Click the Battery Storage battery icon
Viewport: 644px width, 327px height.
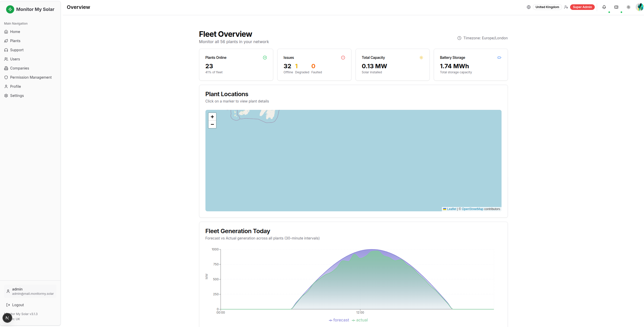pyautogui.click(x=500, y=58)
